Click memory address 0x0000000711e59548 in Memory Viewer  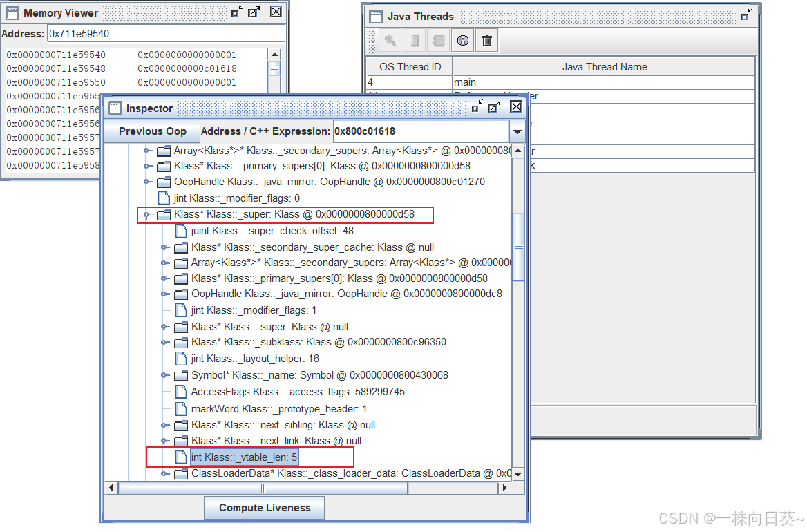click(56, 68)
